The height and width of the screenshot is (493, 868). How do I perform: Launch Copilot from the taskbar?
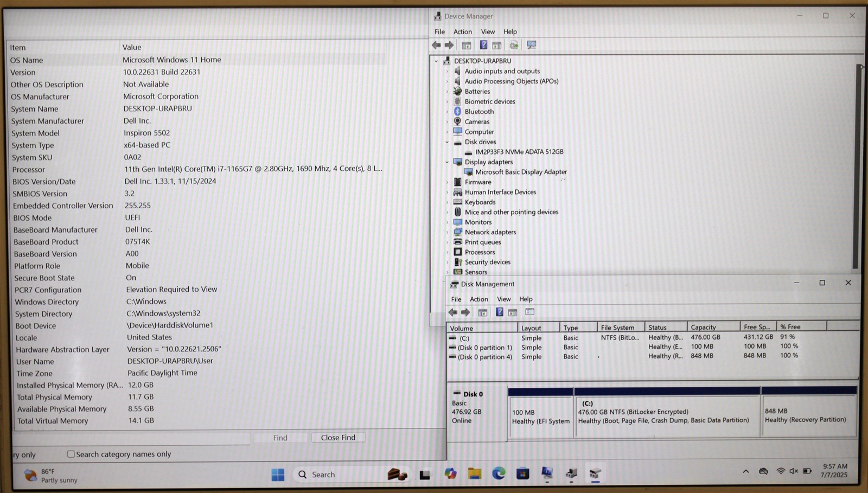click(x=450, y=474)
